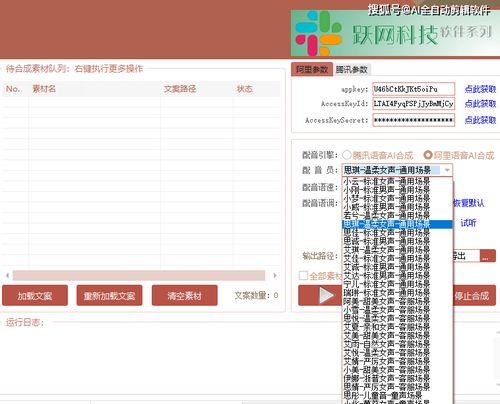Choose 小云-标准女声 from voice list

pyautogui.click(x=397, y=182)
